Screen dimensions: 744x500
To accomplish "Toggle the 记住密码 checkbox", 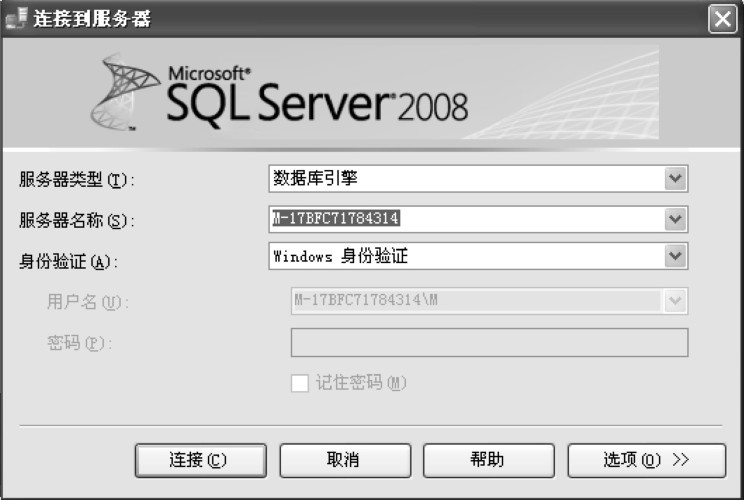I will (x=300, y=383).
